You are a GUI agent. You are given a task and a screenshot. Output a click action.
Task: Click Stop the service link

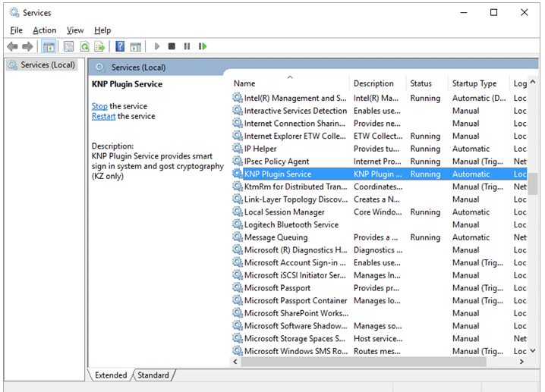99,106
